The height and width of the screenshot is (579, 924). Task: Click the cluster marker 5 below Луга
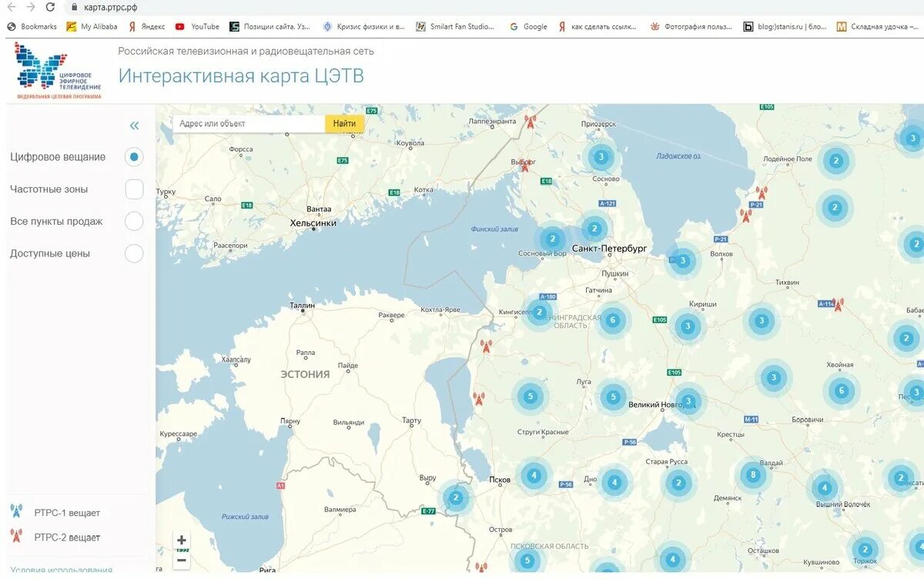click(614, 397)
